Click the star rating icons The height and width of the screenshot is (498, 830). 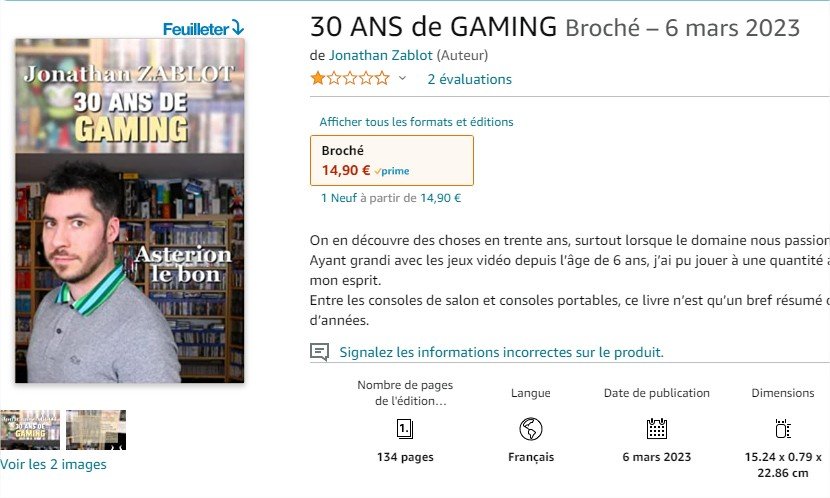(350, 79)
